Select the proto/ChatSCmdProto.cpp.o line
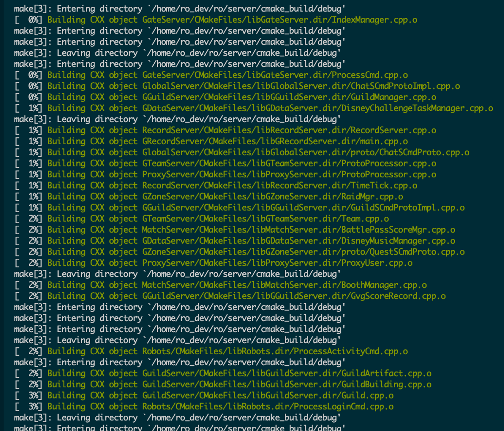504x431 pixels. pos(258,152)
